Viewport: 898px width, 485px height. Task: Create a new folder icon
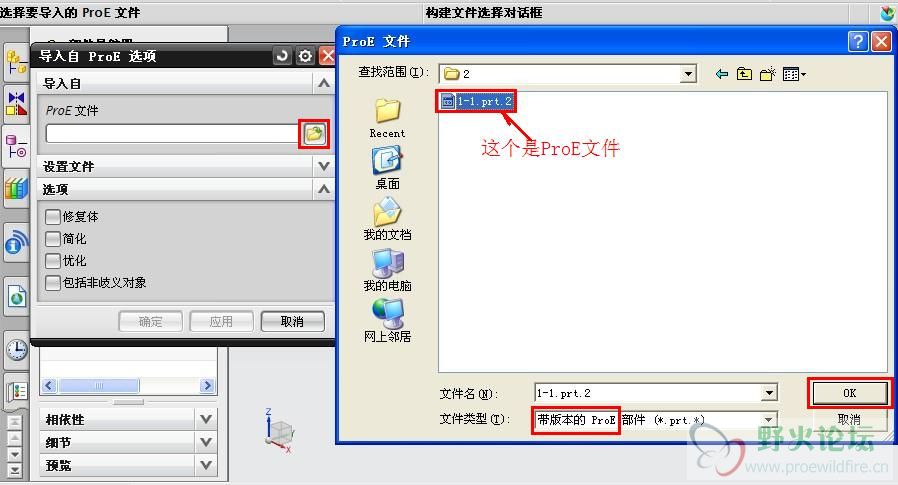(x=767, y=74)
